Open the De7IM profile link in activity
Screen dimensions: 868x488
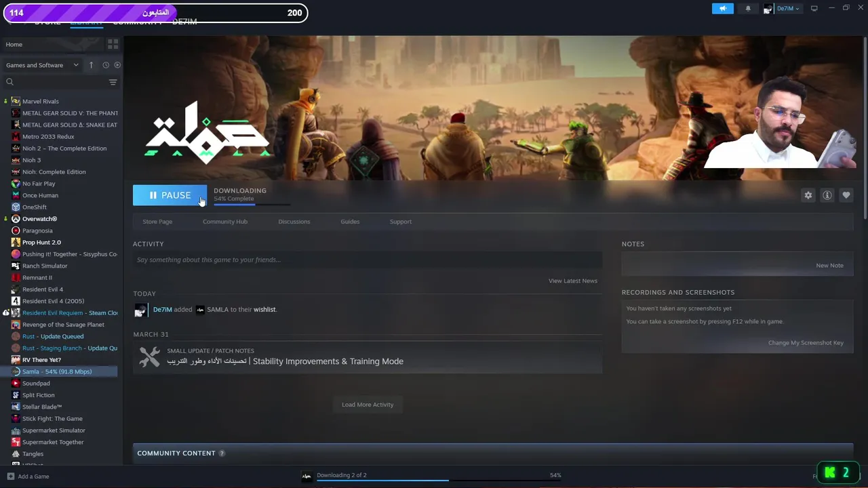tap(162, 309)
